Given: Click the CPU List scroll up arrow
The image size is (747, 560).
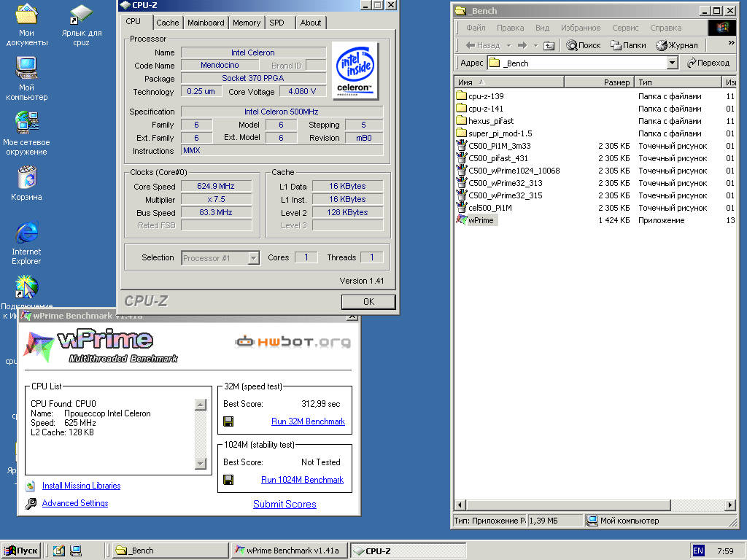Looking at the screenshot, I should [x=201, y=405].
